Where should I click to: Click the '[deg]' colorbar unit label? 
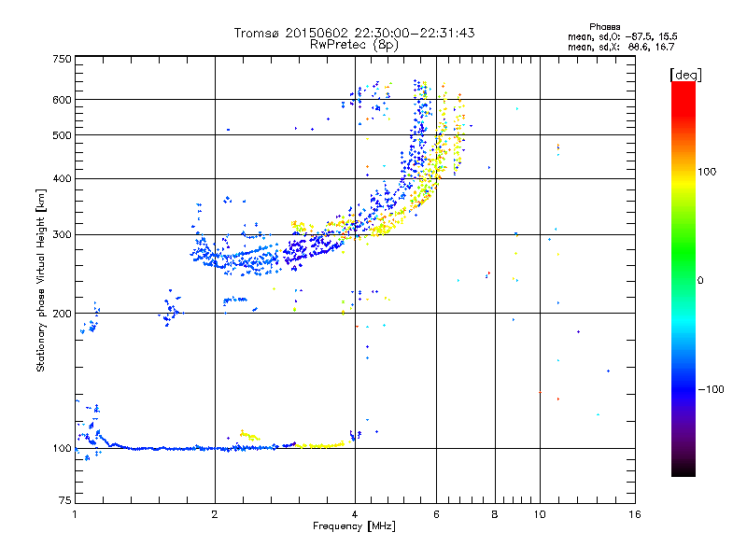685,75
